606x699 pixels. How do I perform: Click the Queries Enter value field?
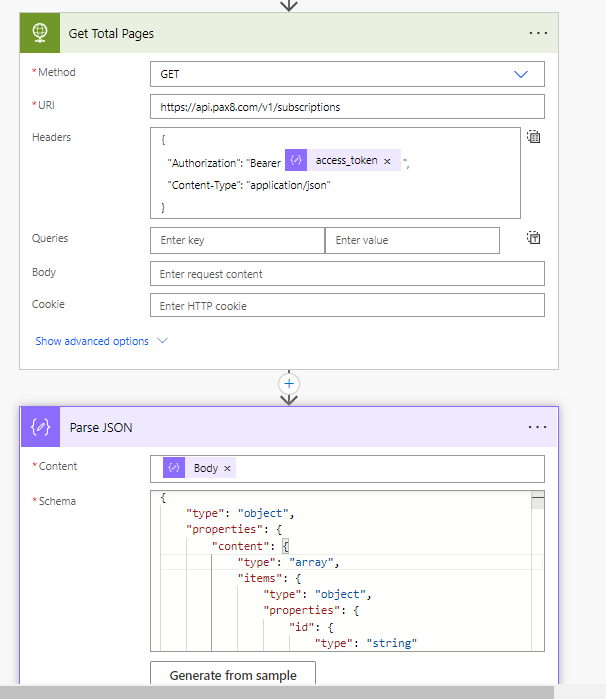click(x=412, y=240)
